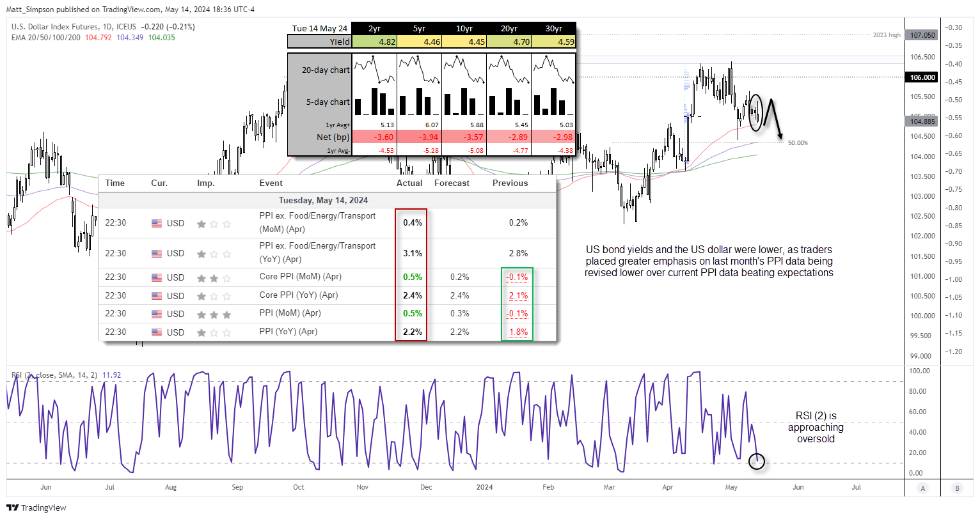The width and height of the screenshot is (980, 519).
Task: Click the Net (bp) value -2.89
Action: (509, 137)
